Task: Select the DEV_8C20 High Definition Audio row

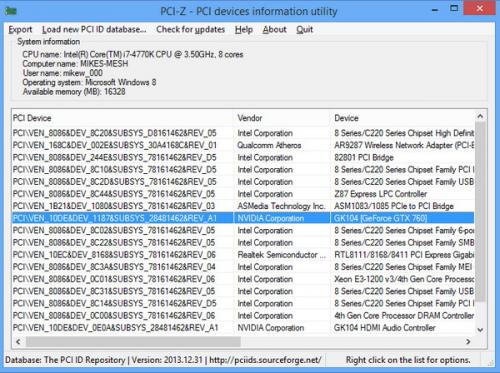Action: click(x=243, y=133)
